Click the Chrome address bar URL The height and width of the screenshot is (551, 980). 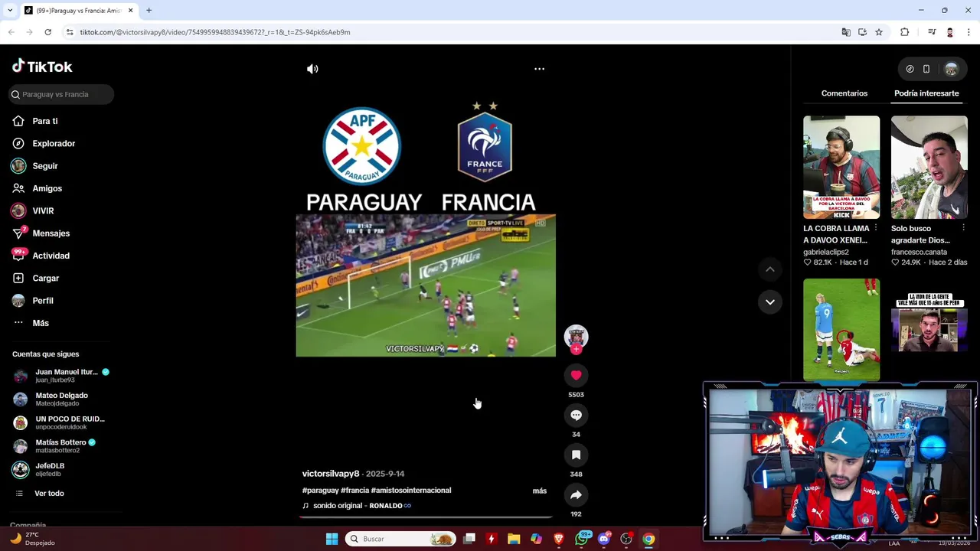215,32
